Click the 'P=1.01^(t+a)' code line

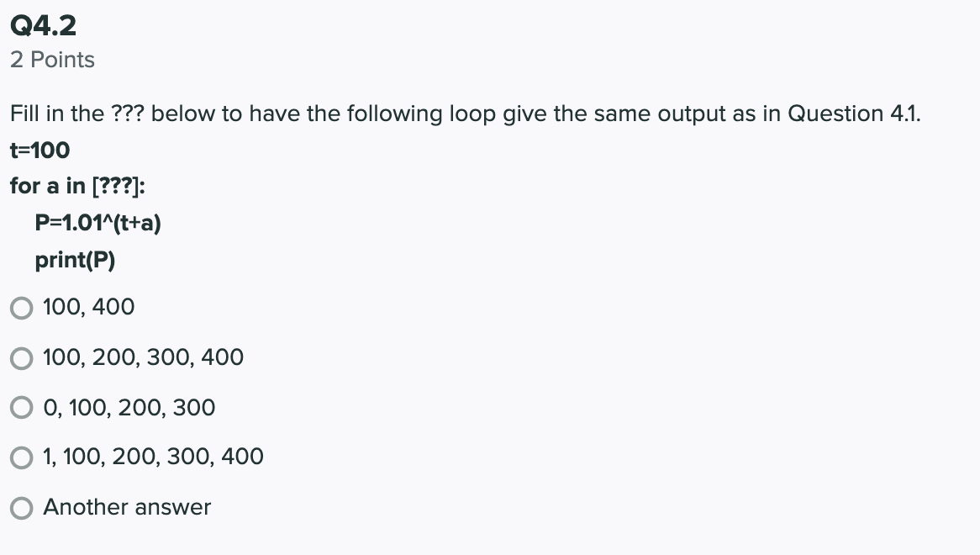coord(98,223)
